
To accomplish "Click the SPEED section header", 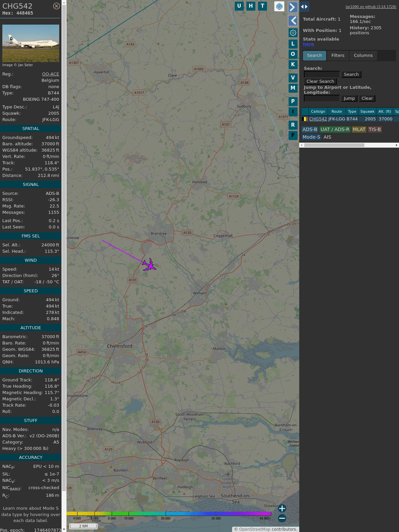I will tap(31, 291).
